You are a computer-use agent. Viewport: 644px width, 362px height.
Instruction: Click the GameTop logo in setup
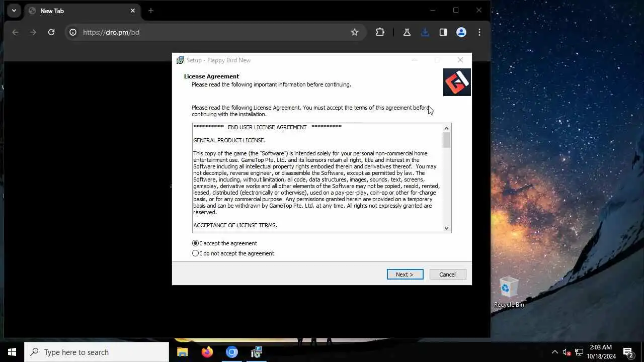(457, 82)
